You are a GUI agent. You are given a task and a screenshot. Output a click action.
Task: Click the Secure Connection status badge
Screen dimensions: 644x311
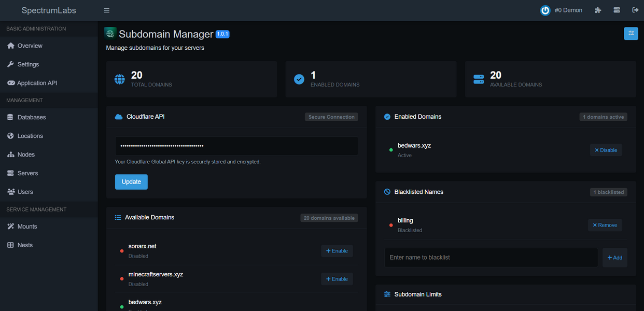point(331,117)
